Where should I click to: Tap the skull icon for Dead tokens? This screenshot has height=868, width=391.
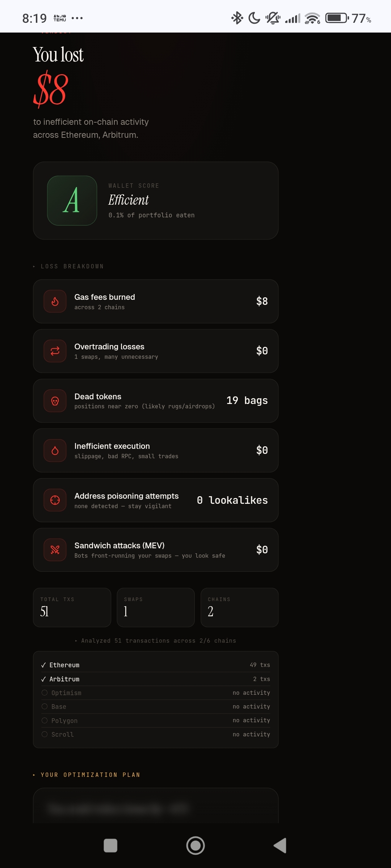coord(55,401)
